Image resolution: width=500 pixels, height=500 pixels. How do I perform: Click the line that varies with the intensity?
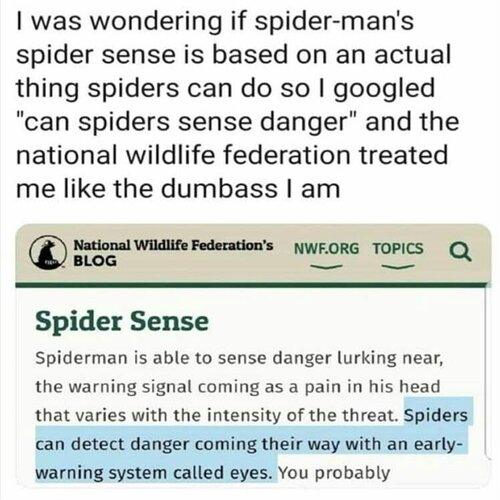[217, 415]
